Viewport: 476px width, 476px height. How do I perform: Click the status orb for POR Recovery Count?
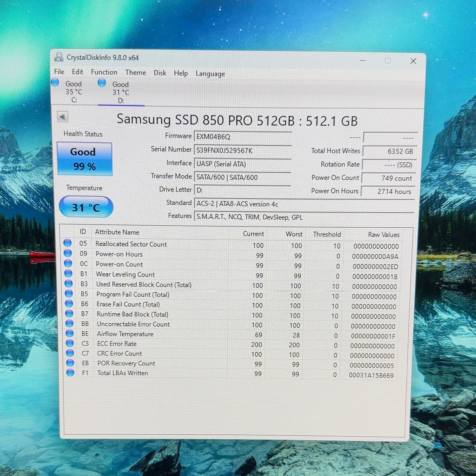pos(71,363)
